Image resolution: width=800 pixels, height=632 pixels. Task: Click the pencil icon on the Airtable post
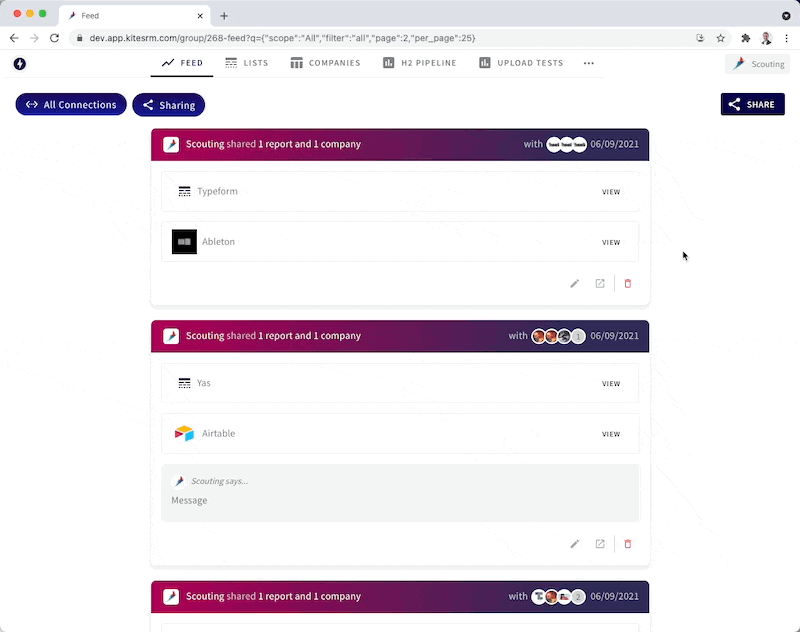point(575,544)
